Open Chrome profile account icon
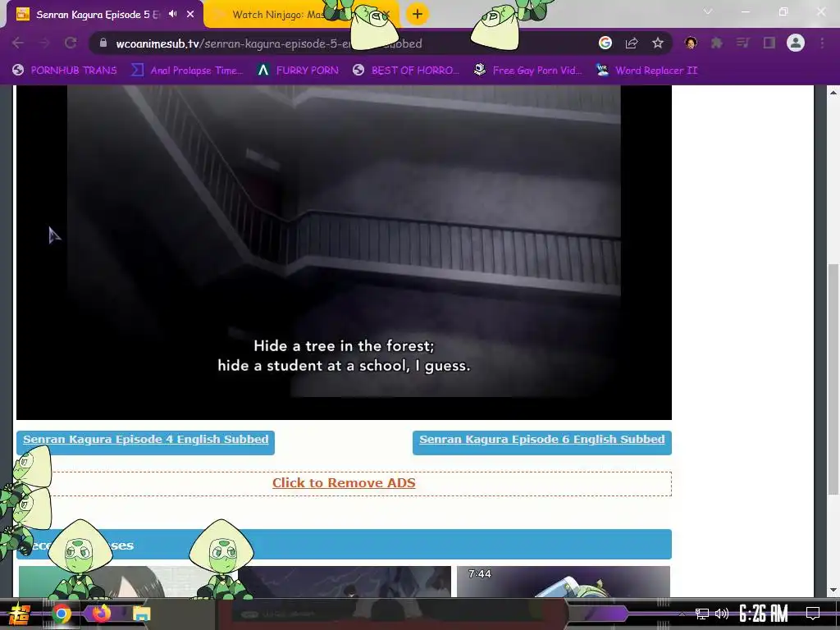The image size is (840, 630). click(796, 43)
